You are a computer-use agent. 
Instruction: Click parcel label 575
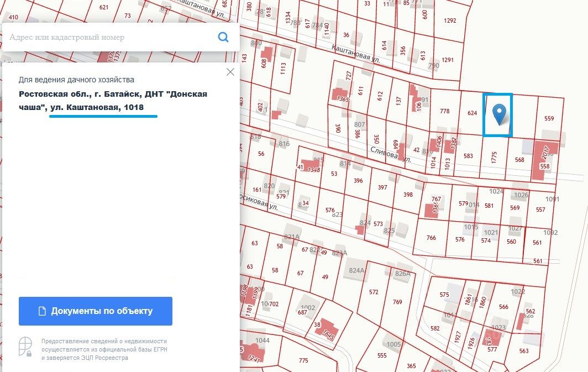(x=444, y=295)
